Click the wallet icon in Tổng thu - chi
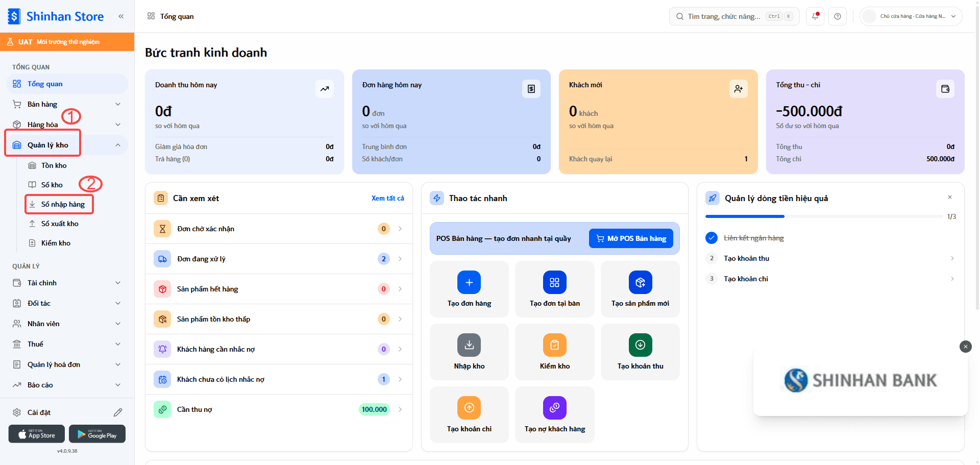 (x=945, y=89)
